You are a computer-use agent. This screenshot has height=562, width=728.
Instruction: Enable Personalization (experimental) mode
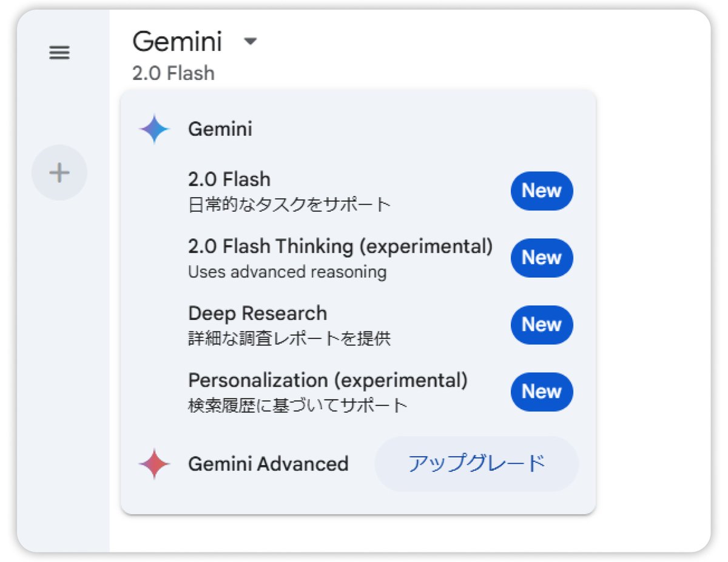(x=328, y=380)
